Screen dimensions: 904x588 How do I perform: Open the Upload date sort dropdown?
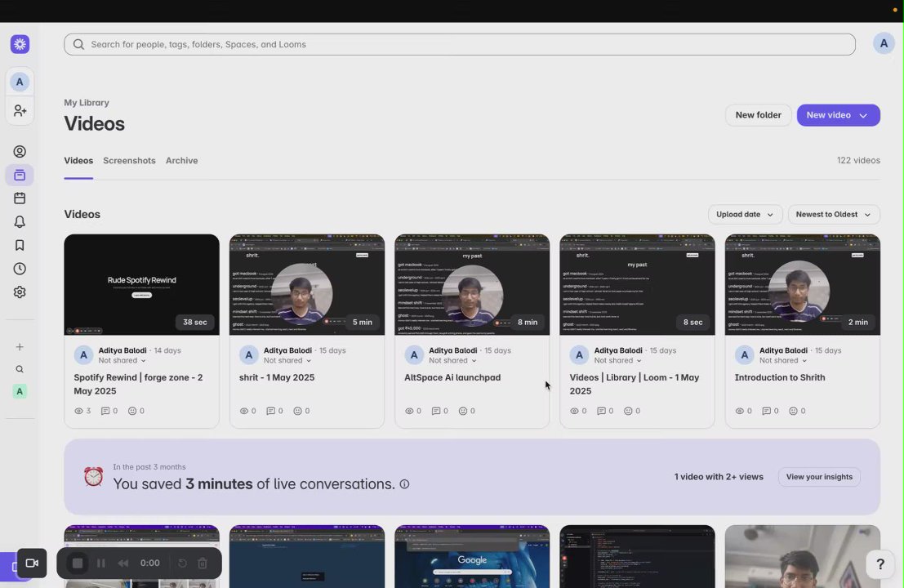point(745,215)
